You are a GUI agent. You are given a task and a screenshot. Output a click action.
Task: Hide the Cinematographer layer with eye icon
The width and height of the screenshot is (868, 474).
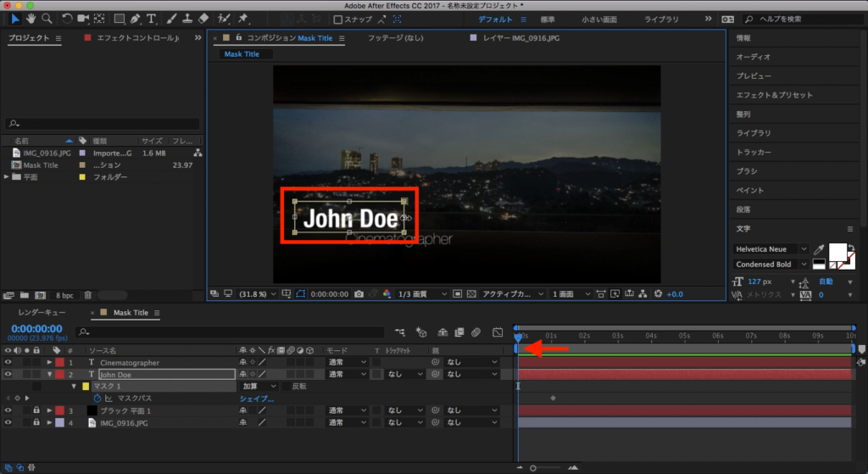tap(8, 362)
